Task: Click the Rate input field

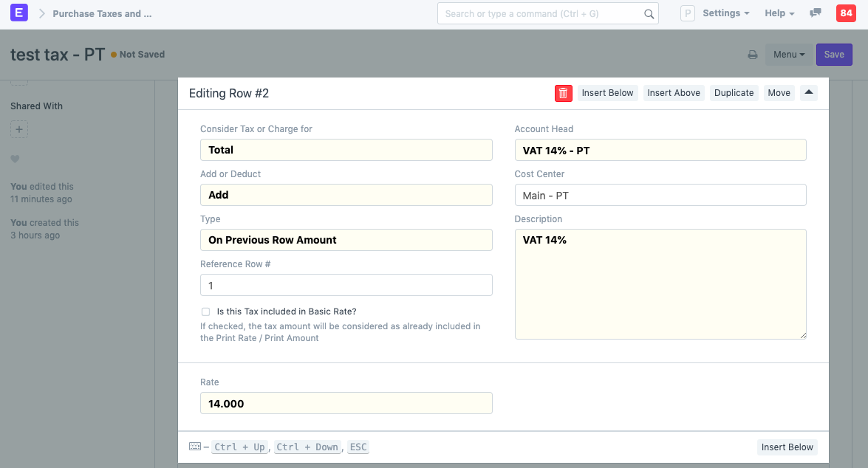Action: tap(346, 404)
